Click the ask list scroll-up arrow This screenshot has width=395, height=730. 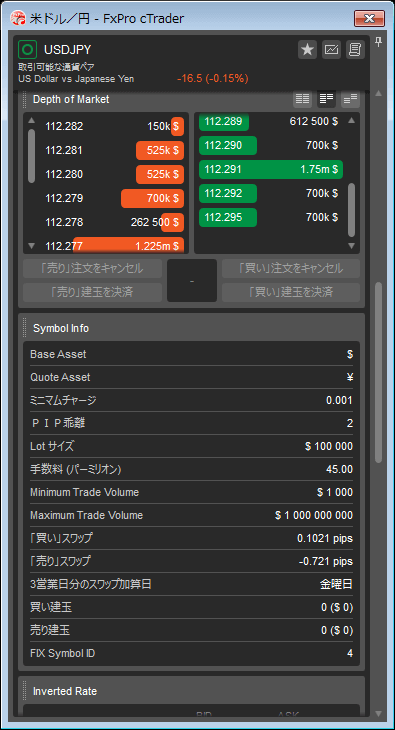[x=352, y=120]
